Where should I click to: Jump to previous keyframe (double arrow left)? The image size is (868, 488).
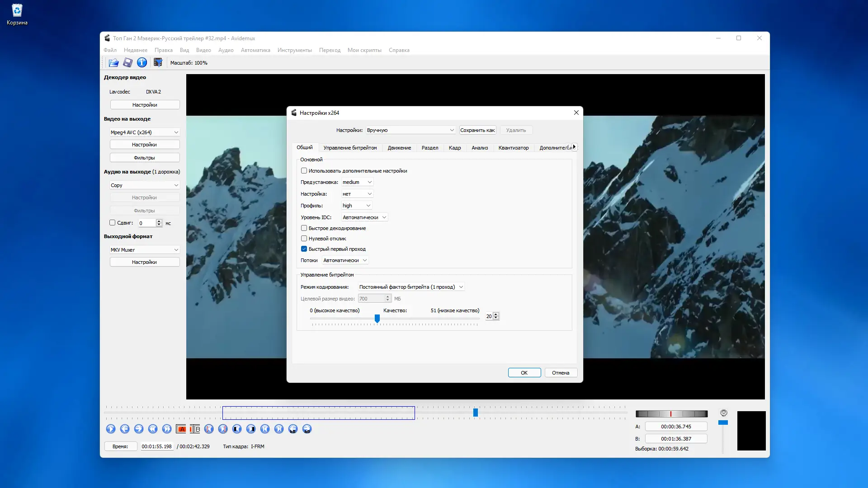pos(153,429)
